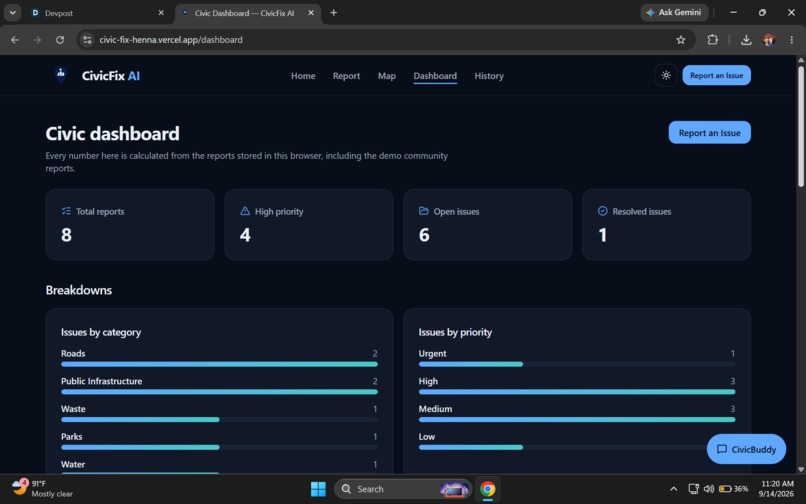The image size is (806, 504).
Task: Open the Report nav link
Action: click(x=346, y=76)
